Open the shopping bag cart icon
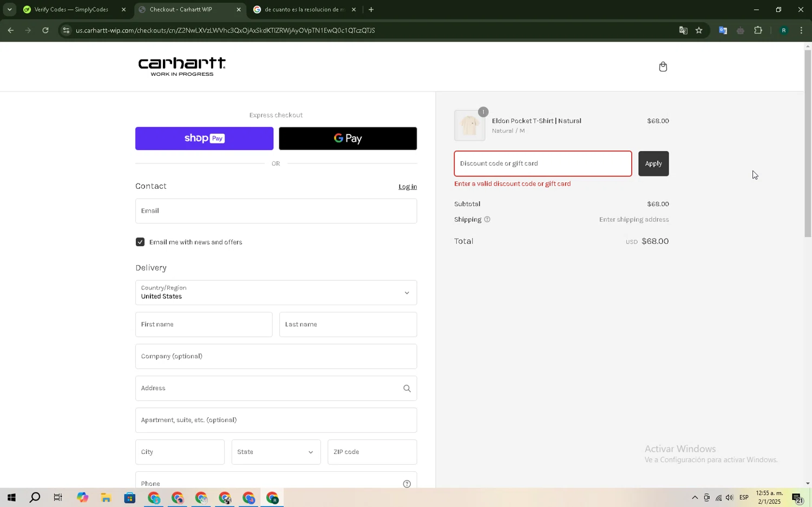 tap(663, 67)
